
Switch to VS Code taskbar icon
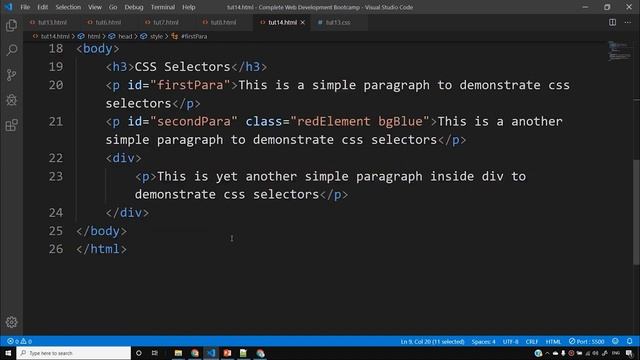click(211, 353)
